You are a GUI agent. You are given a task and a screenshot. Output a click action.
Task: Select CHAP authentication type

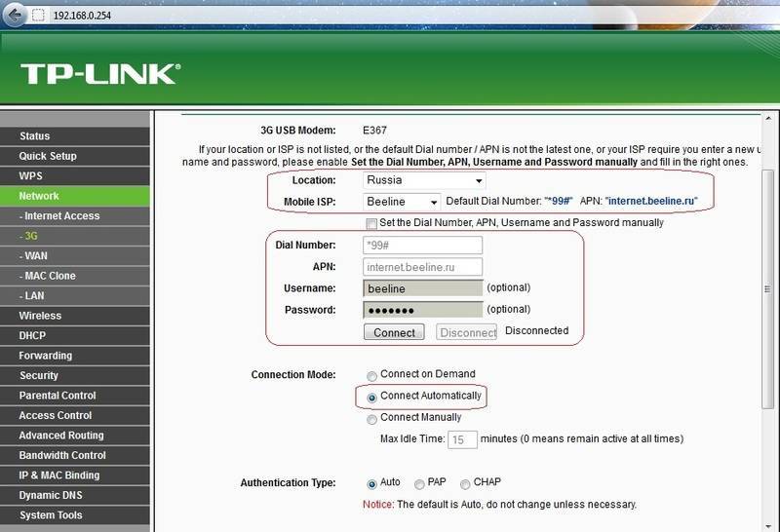pos(465,484)
